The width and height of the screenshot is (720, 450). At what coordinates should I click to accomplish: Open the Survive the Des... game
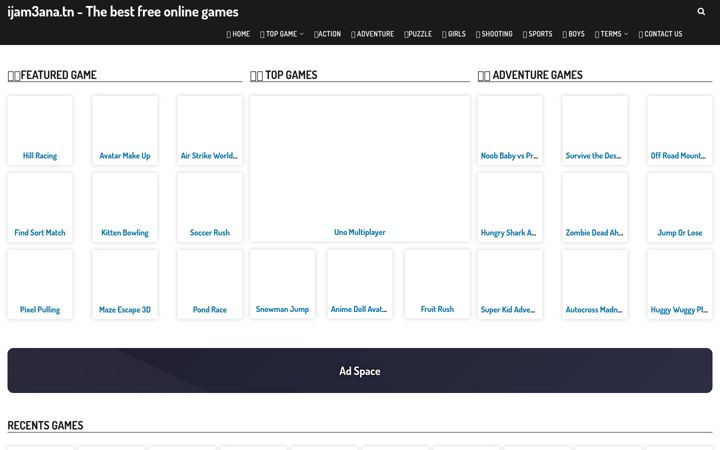pyautogui.click(x=595, y=130)
